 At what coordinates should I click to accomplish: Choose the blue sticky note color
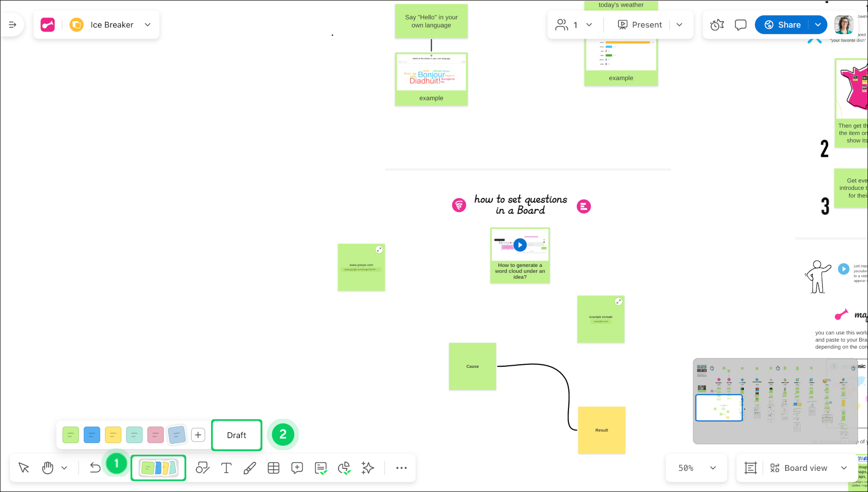(x=92, y=435)
